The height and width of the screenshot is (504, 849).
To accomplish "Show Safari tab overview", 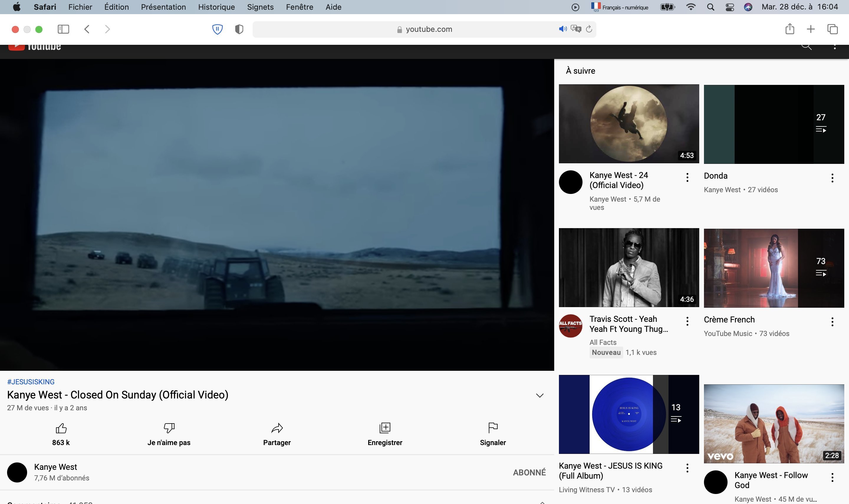I will point(833,29).
